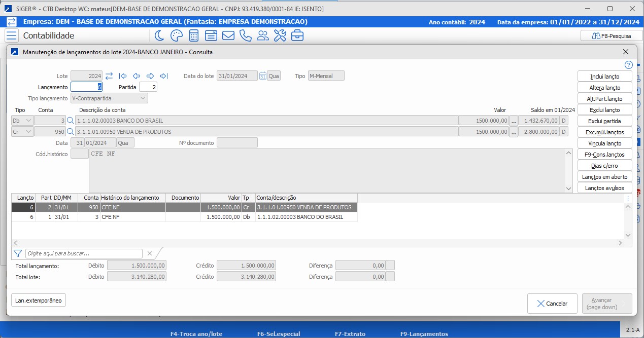Open the calculator icon in the toolbar
644x338 pixels.
[x=194, y=35]
